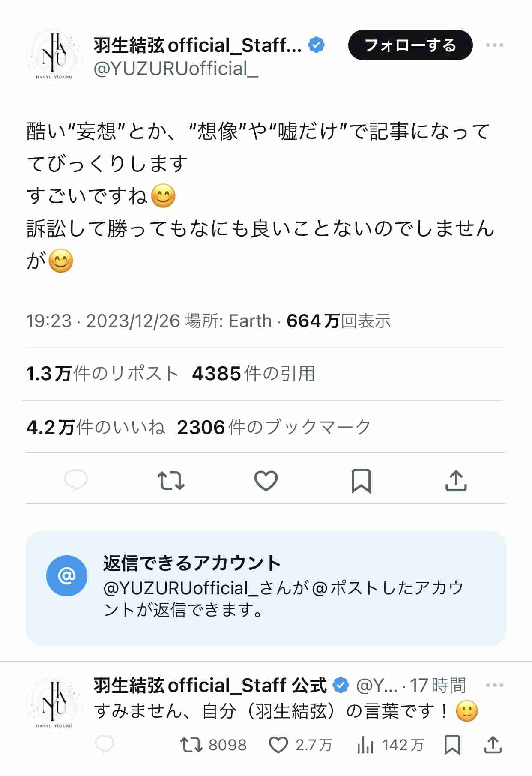
Task: View the 4385件の引用 quotes
Action: (253, 374)
